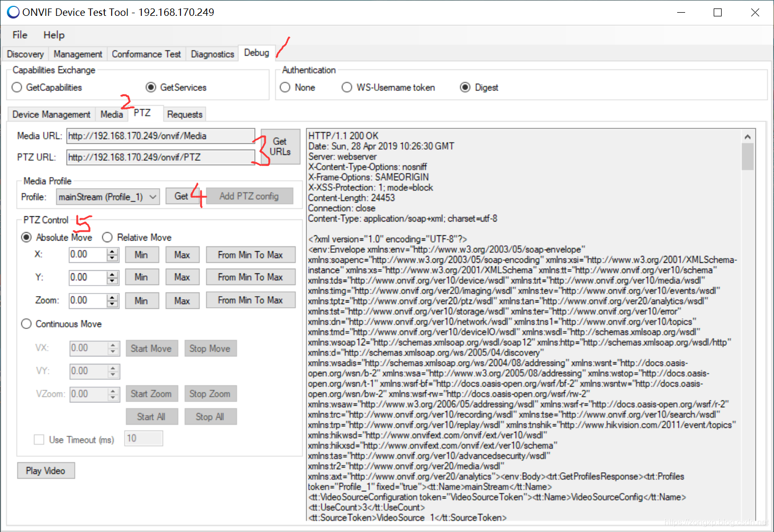Click the Start Move button
This screenshot has height=532, width=774.
151,348
